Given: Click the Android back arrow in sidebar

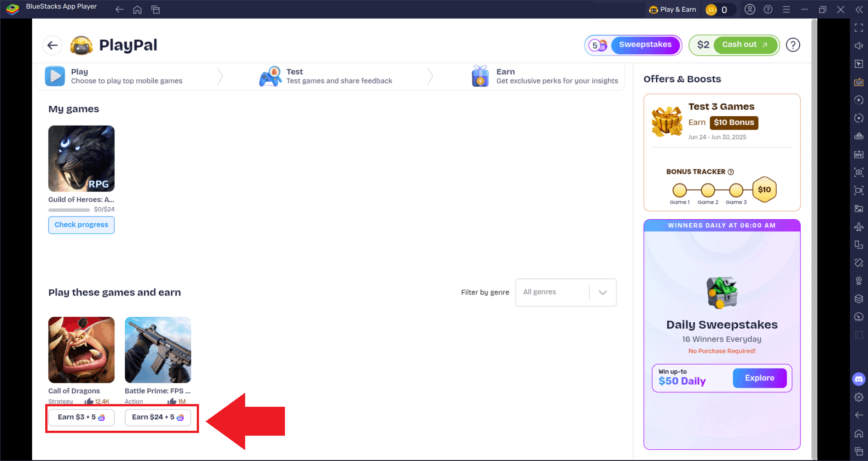Looking at the screenshot, I should [859, 415].
